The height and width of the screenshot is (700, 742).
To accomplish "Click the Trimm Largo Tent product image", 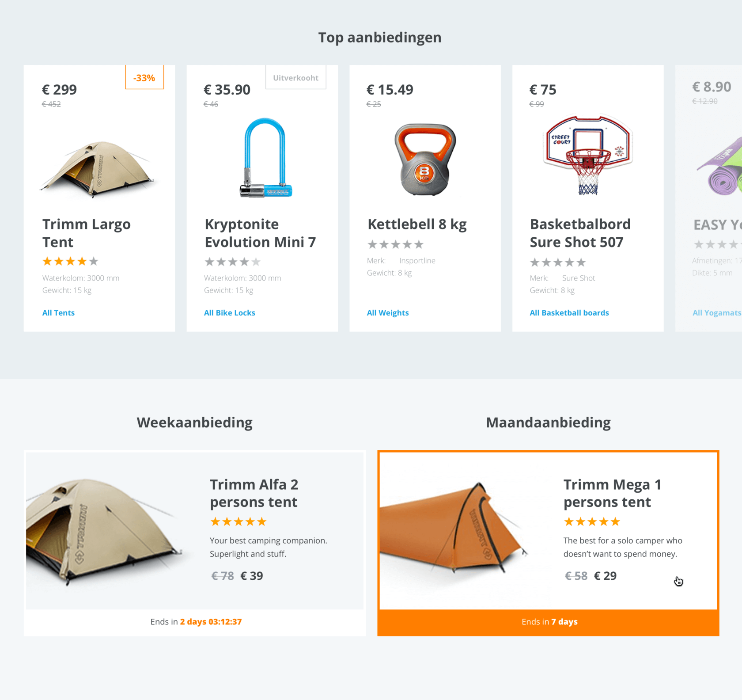I will [x=98, y=168].
